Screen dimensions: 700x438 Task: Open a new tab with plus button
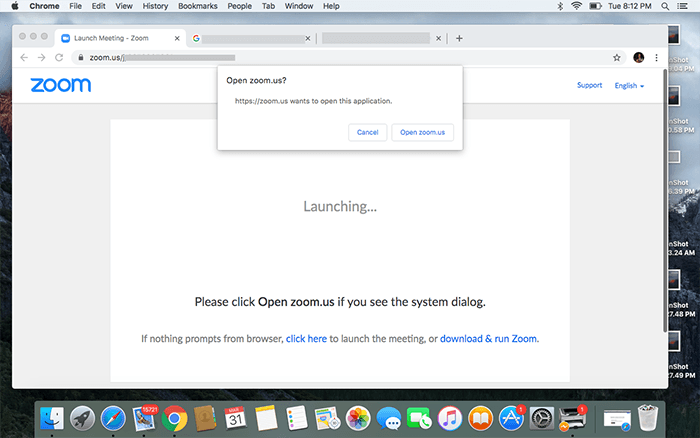459,38
